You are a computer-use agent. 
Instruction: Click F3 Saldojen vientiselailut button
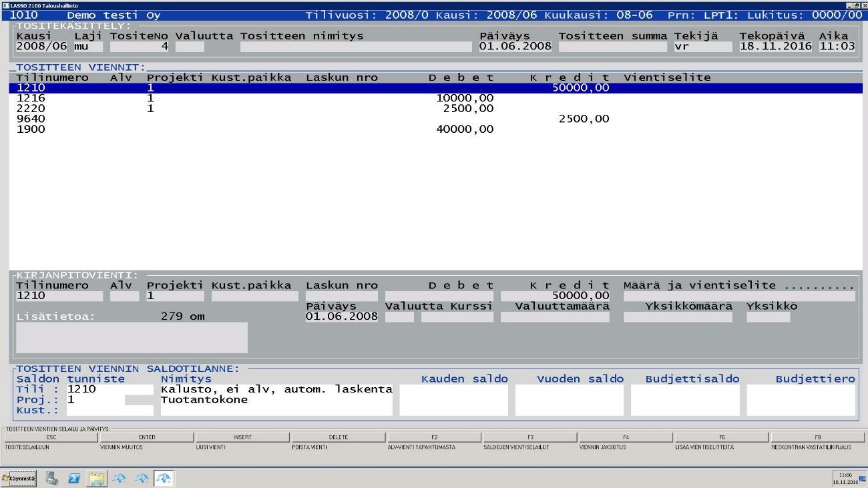tap(530, 437)
